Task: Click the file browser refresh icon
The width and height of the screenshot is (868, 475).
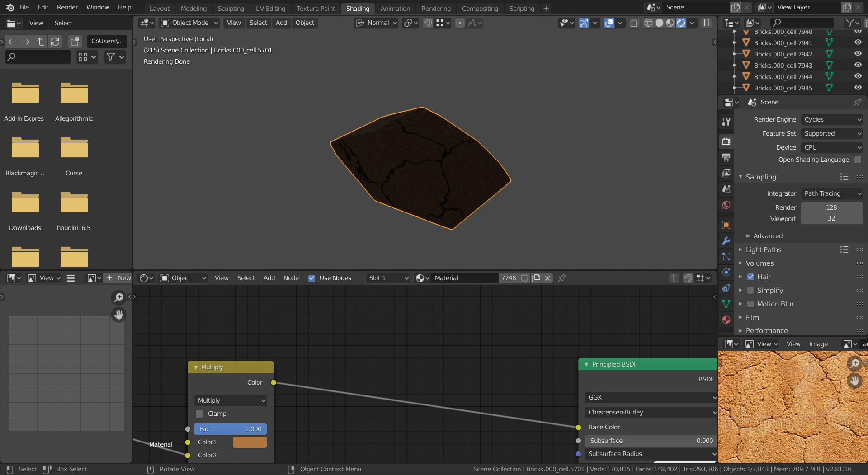Action: (x=55, y=42)
